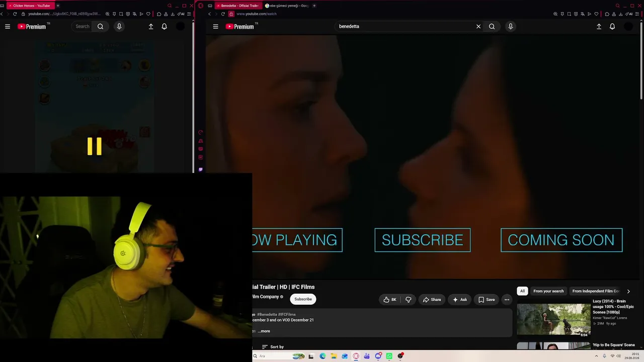Like the Benedetta trailer video
The width and height of the screenshot is (644, 362).
[390, 300]
